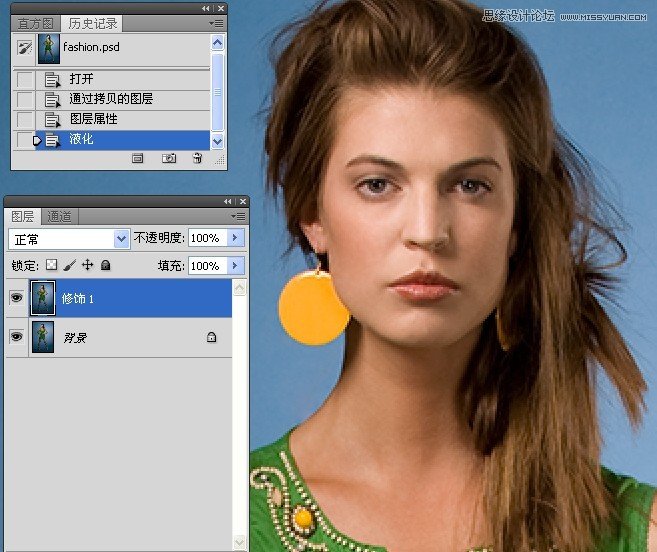Click the lock position move icon
The height and width of the screenshot is (552, 657).
[x=87, y=265]
